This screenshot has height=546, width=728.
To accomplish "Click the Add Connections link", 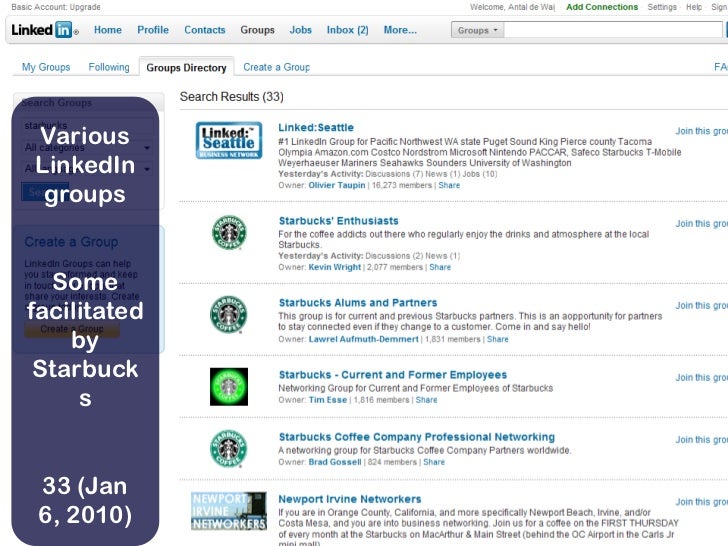I will pos(602,7).
